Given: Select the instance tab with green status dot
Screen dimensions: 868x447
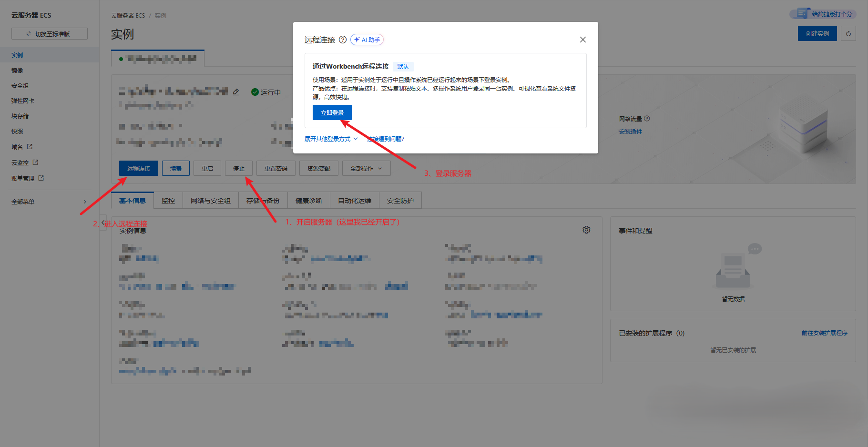Looking at the screenshot, I should [x=158, y=59].
